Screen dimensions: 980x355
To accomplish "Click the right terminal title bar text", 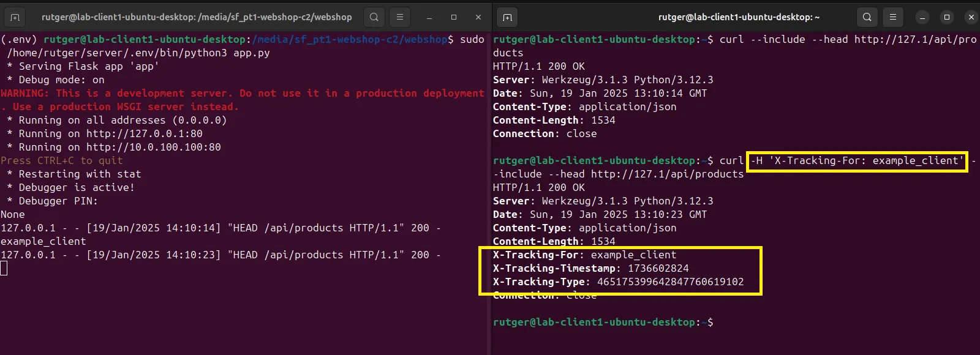I will 739,17.
